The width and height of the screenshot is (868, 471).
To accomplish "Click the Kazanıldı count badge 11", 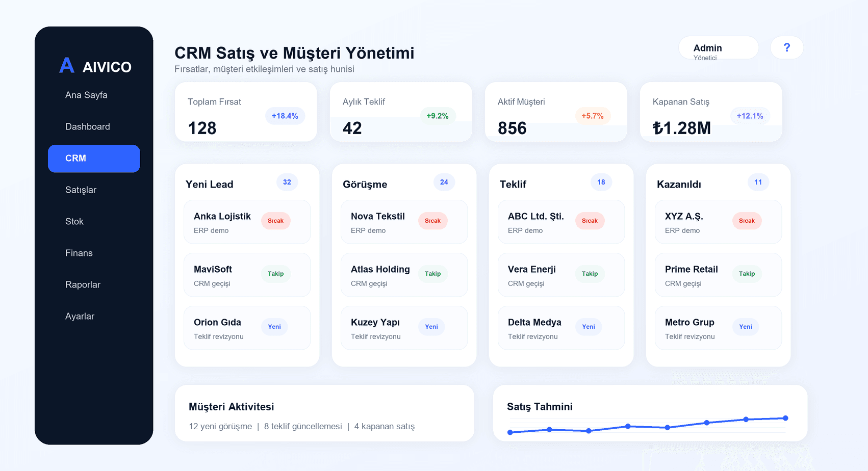I will point(758,182).
